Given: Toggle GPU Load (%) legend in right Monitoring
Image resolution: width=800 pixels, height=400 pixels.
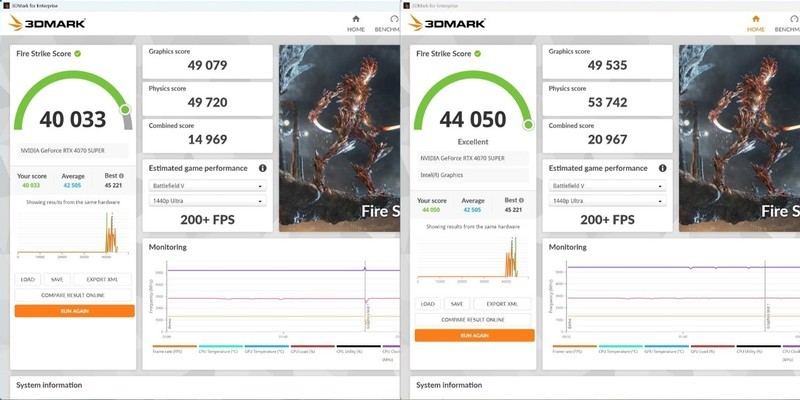Looking at the screenshot, I should point(712,349).
